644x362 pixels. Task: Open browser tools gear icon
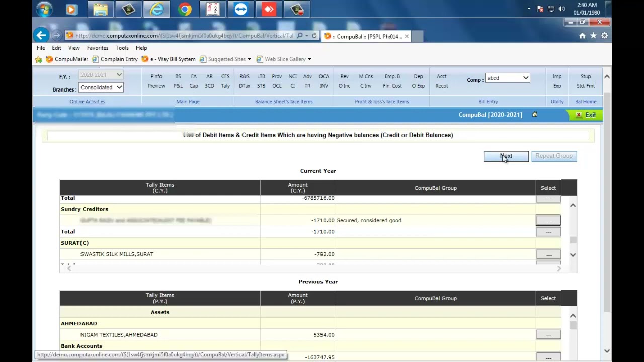(x=604, y=36)
